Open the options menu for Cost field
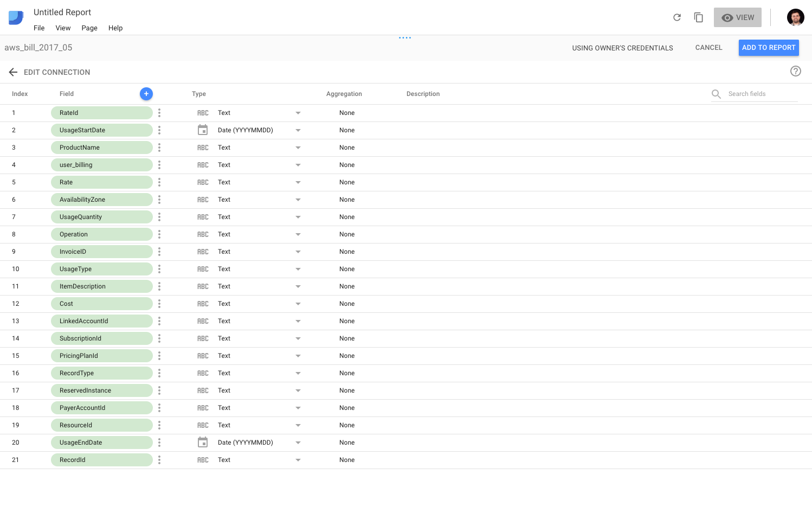The height and width of the screenshot is (513, 812). coord(159,304)
